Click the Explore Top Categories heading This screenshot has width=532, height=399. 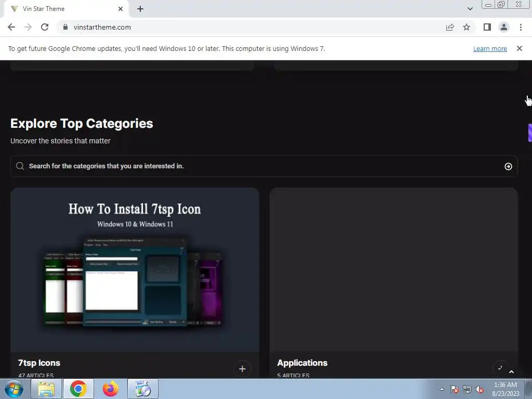coord(82,124)
